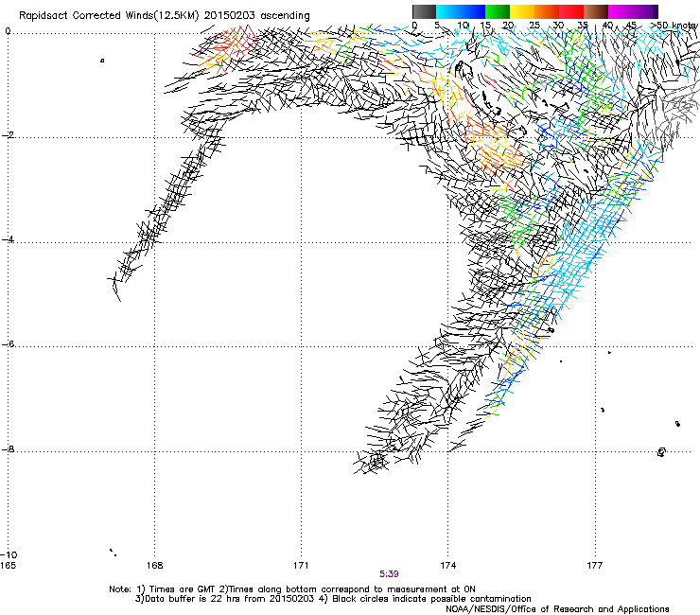Image resolution: width=700 pixels, height=615 pixels.
Task: Click the purple '5:39' time stamp
Action: click(390, 574)
